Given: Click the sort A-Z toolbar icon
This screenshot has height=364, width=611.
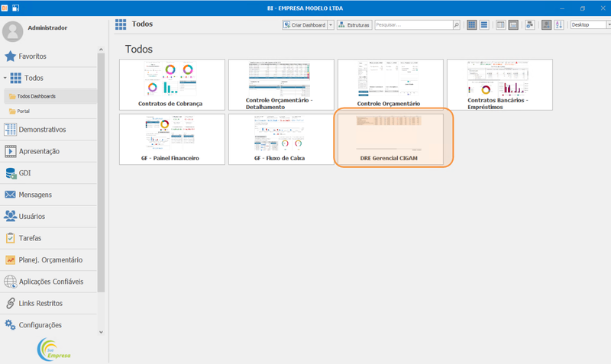Looking at the screenshot, I should [559, 25].
